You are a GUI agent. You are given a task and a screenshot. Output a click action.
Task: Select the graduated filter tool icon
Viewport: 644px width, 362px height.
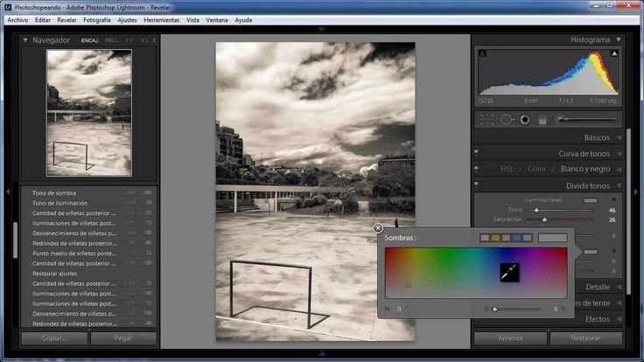[542, 120]
